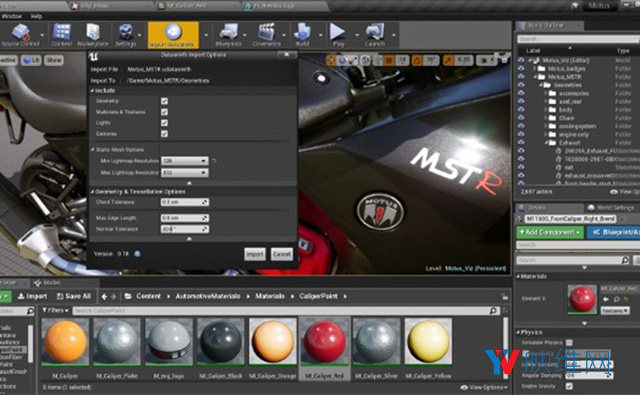Enable the Simulate Physics checkbox
Image resolution: width=640 pixels, height=395 pixels.
pos(569,342)
